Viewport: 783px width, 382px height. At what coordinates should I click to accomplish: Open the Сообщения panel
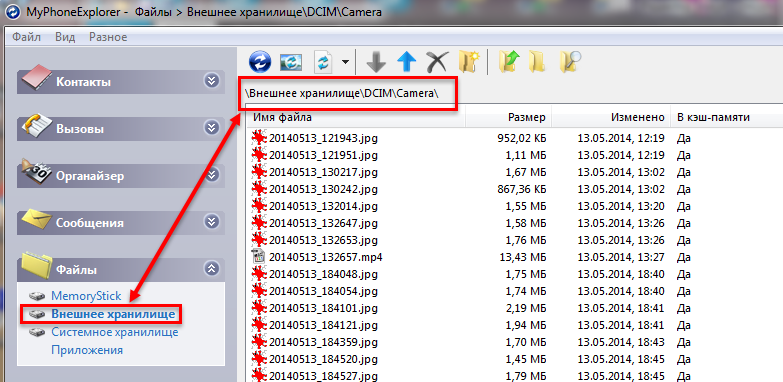pyautogui.click(x=121, y=222)
